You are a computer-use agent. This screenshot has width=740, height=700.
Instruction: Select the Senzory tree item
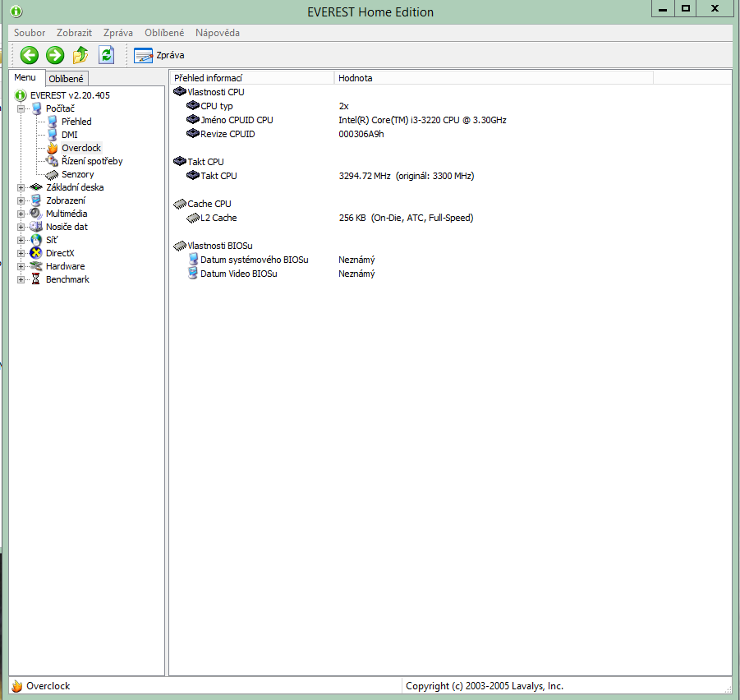[77, 174]
